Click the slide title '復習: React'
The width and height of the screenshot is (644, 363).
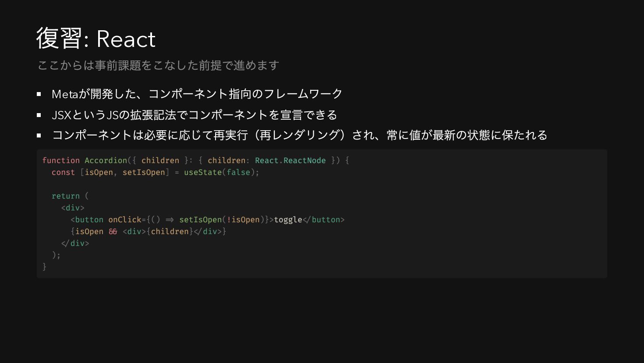96,39
